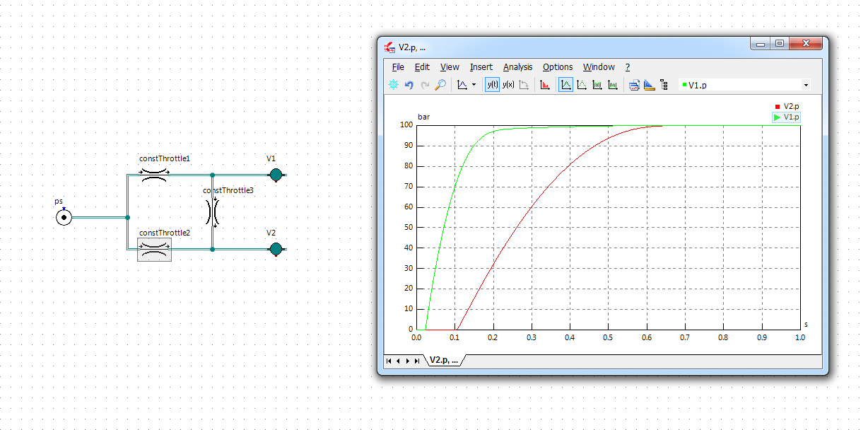Screen dimensions: 868x430
Task: Open the diagram type dropdown arrow
Action: tap(474, 85)
